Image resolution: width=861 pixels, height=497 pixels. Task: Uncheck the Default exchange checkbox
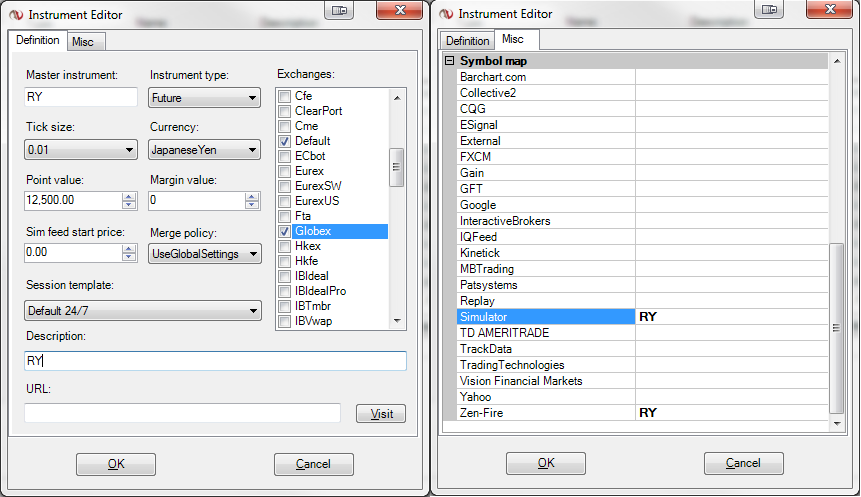point(284,141)
